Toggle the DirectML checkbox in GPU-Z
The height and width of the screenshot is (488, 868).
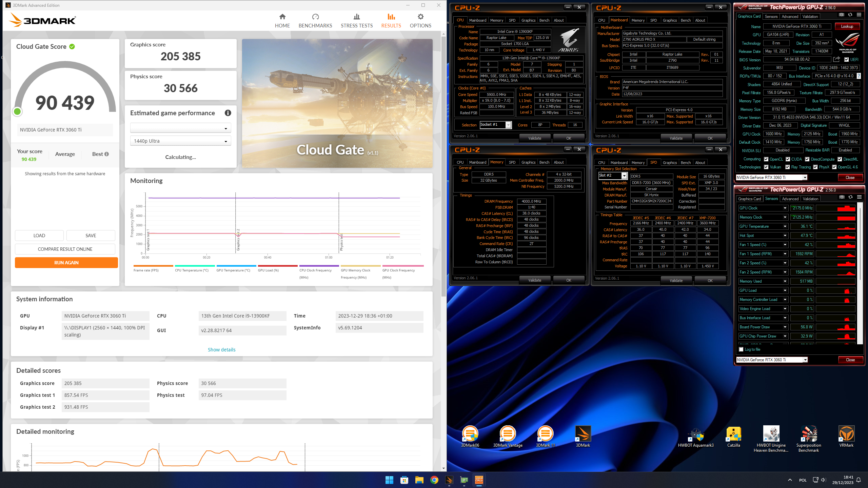[840, 159]
